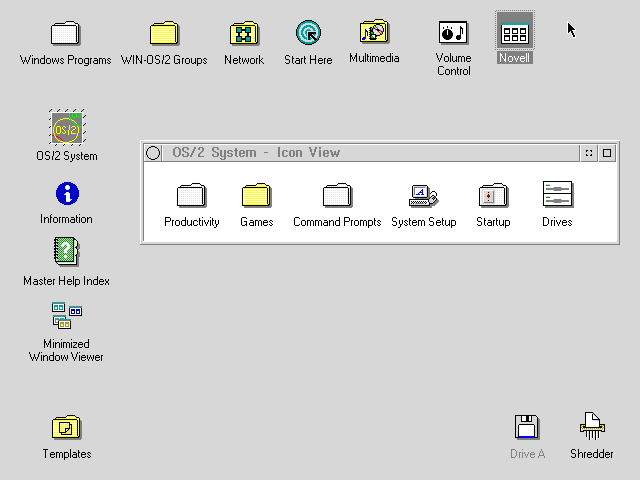This screenshot has width=640, height=480.
Task: Click the 'WIN-OS/2 Groups' label text
Action: point(164,60)
